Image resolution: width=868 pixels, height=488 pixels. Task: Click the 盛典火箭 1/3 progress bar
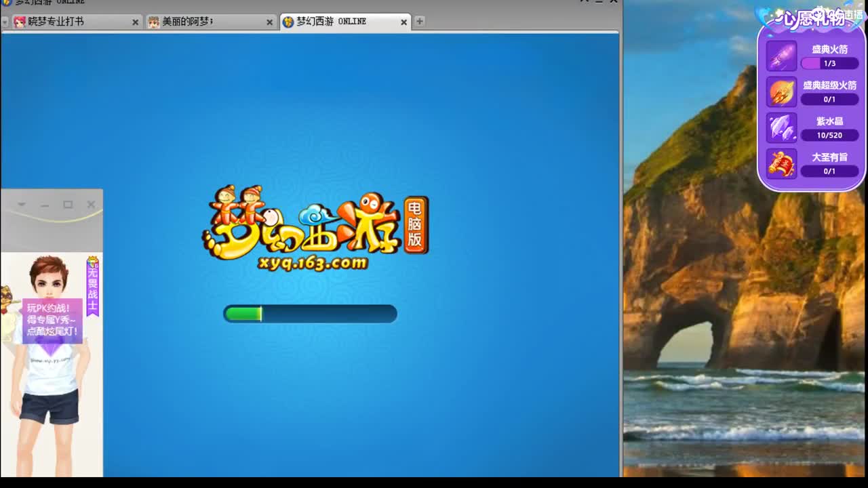(x=829, y=63)
